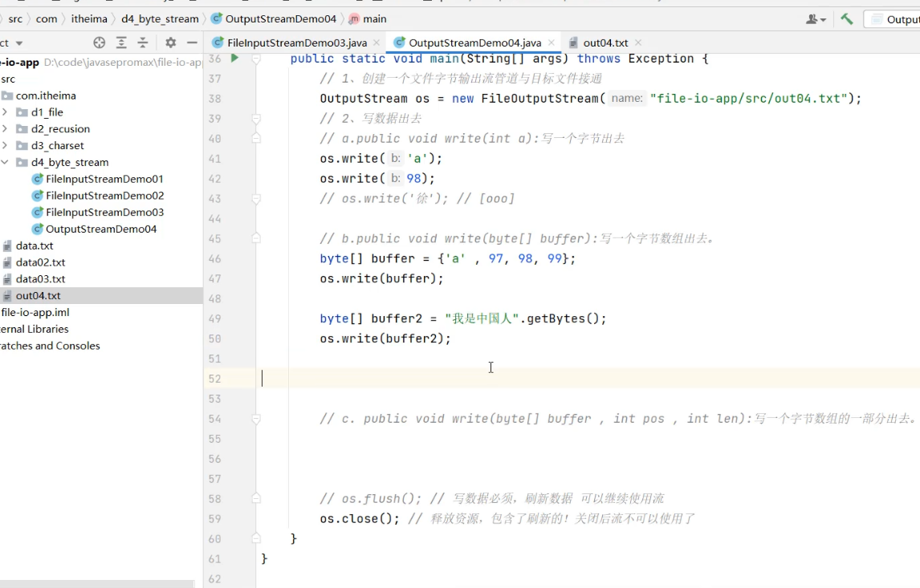This screenshot has height=588, width=920.
Task: Fold comment at line 54
Action: [256, 419]
